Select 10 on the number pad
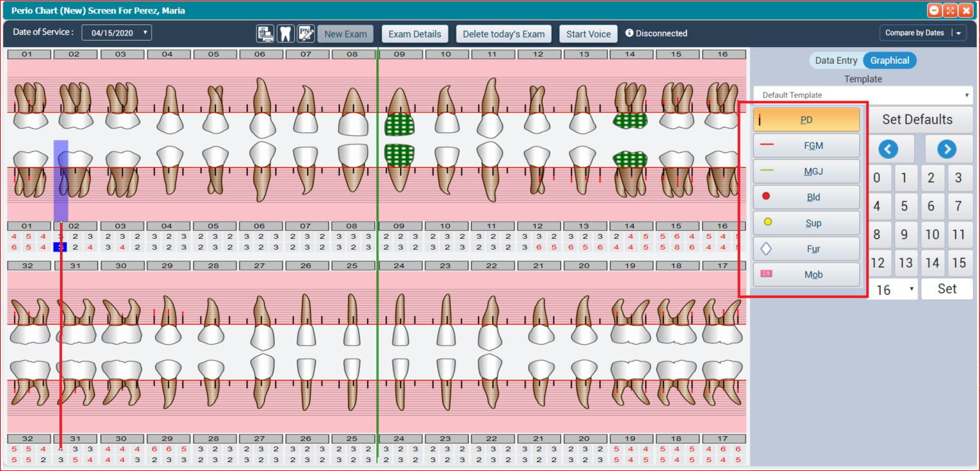The width and height of the screenshot is (980, 471). 932,235
